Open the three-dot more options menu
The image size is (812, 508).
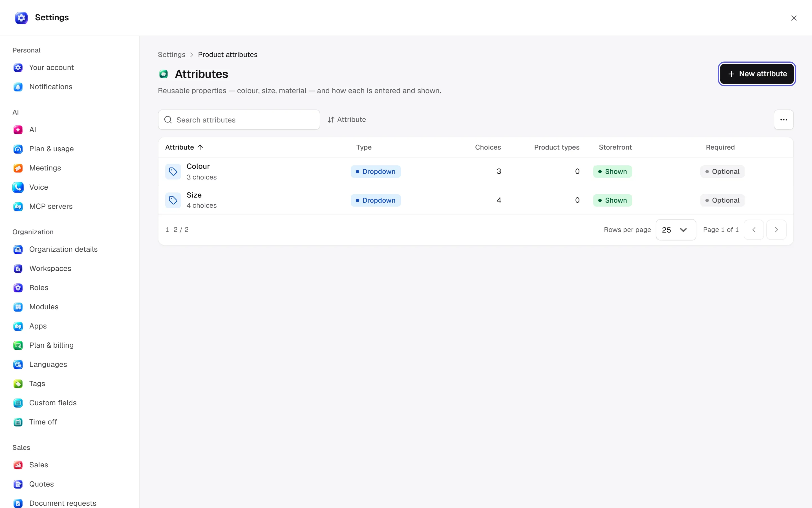pyautogui.click(x=784, y=120)
